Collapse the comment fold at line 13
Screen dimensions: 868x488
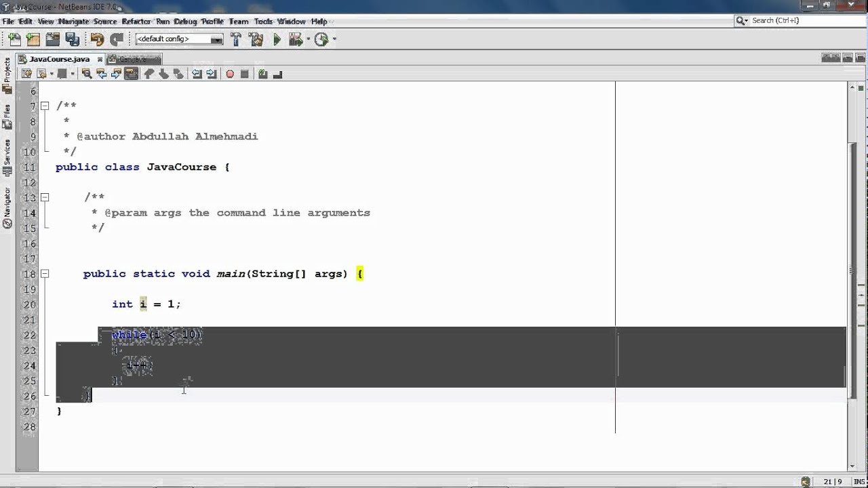(x=44, y=197)
